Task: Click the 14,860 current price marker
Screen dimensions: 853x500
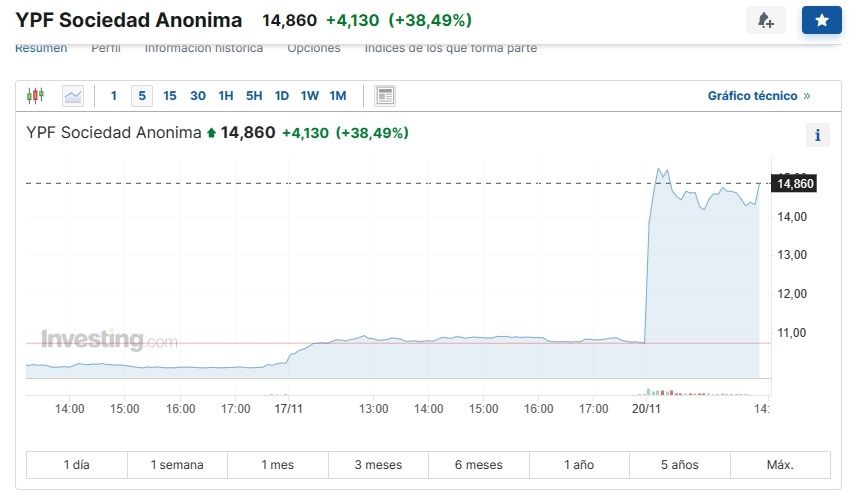Action: pyautogui.click(x=796, y=183)
